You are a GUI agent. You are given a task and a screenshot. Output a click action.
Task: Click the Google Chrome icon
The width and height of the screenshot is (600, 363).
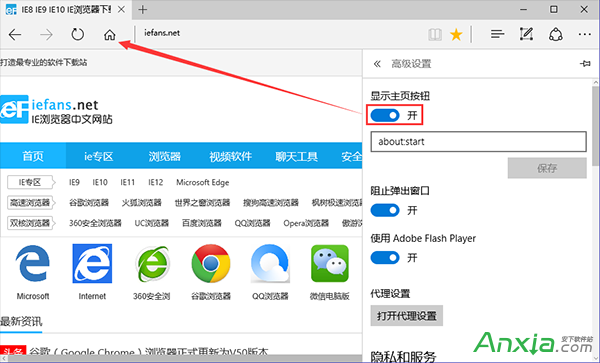211,264
